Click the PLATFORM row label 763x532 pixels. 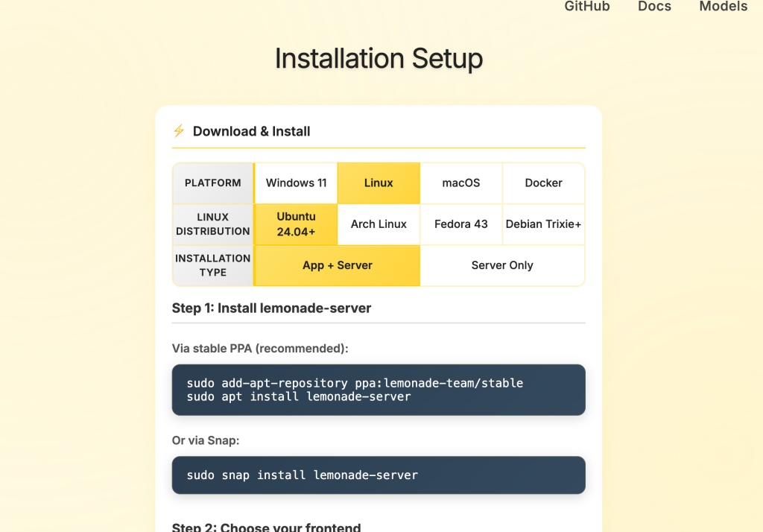tap(213, 183)
